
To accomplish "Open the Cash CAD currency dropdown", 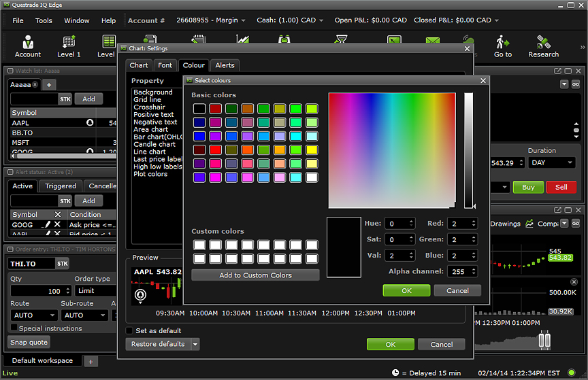I will [321, 20].
